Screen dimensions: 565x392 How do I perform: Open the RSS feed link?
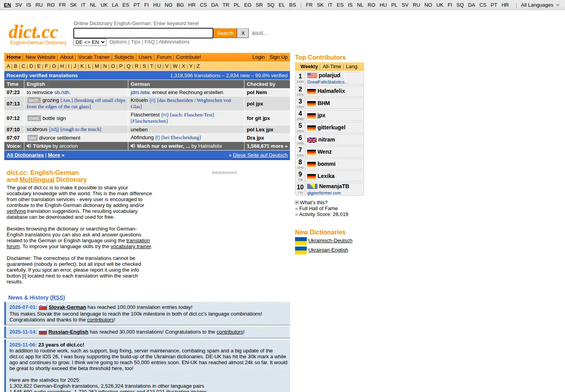pos(57,298)
